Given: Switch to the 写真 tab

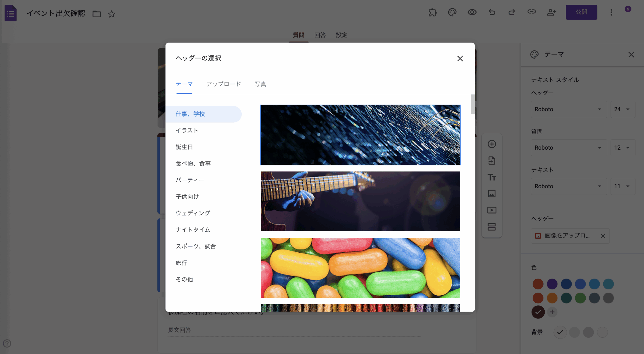Looking at the screenshot, I should (x=260, y=84).
